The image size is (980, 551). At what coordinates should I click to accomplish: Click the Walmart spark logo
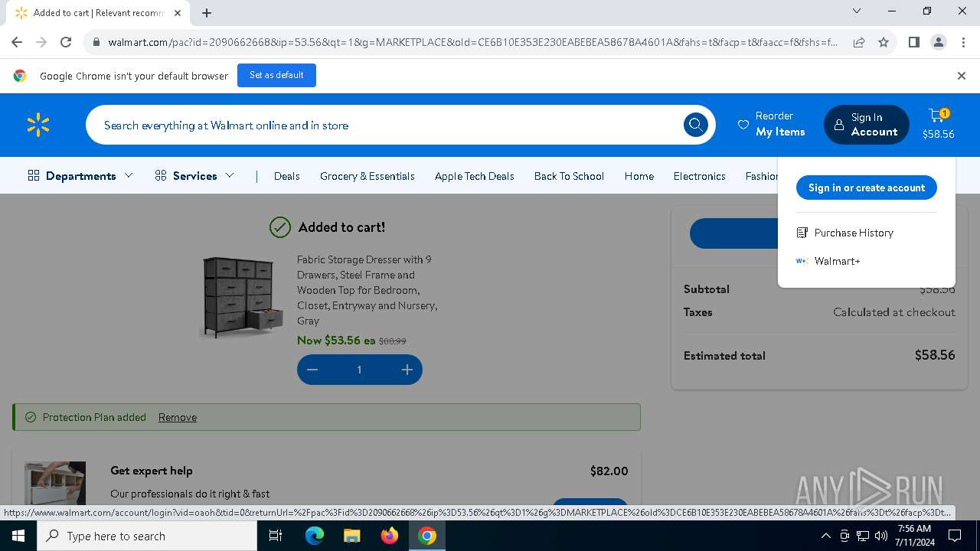[38, 125]
